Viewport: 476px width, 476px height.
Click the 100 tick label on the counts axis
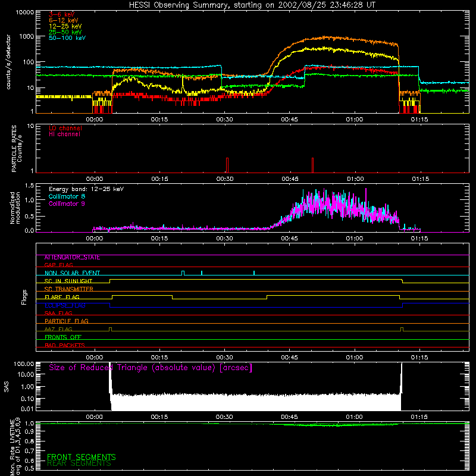point(29,62)
